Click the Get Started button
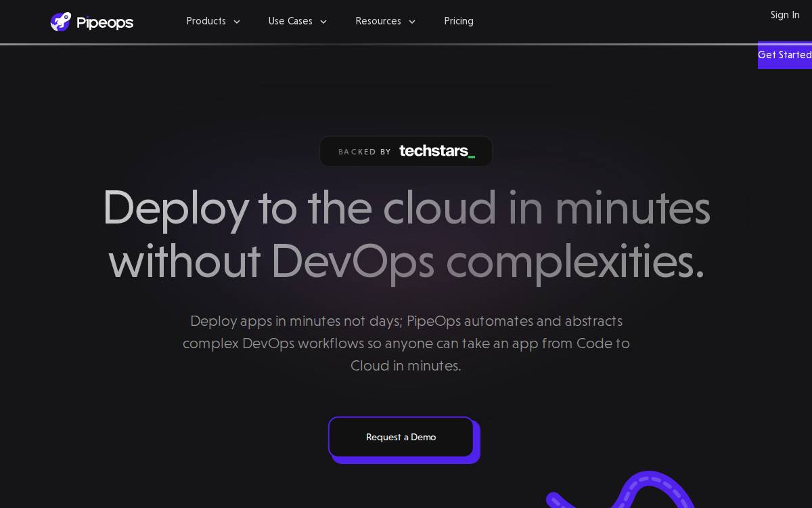 pos(785,55)
